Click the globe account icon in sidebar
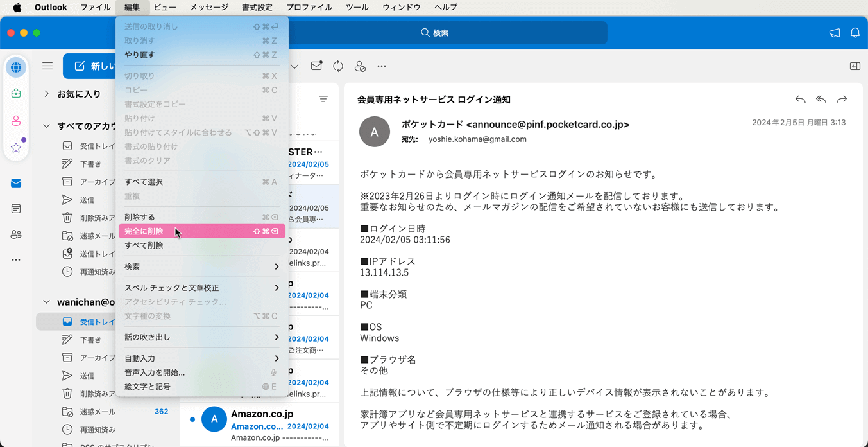Screen dimensions: 868x447 tap(16, 67)
